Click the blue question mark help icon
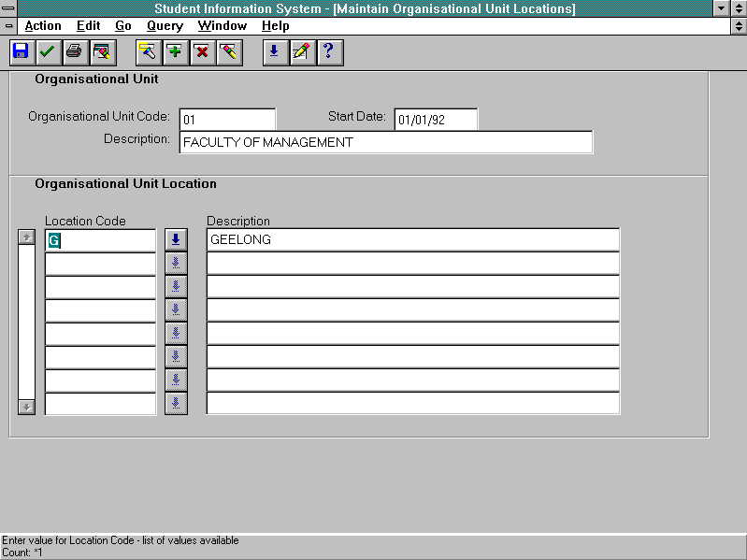 (328, 52)
